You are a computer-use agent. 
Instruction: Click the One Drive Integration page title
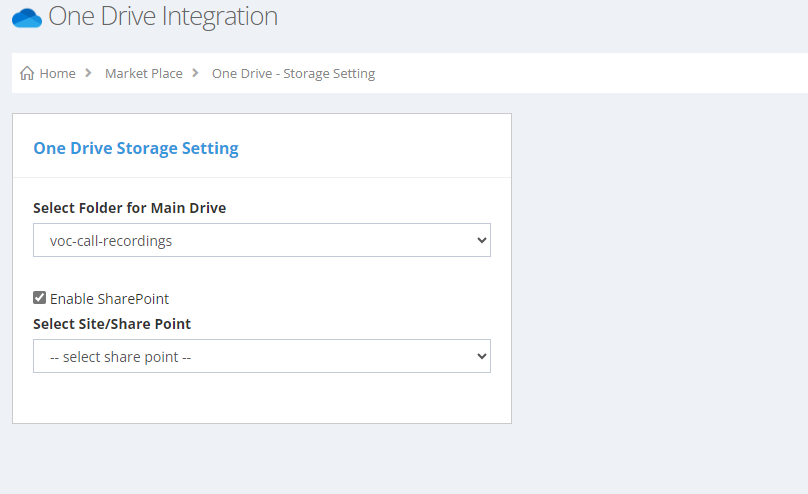[x=163, y=16]
